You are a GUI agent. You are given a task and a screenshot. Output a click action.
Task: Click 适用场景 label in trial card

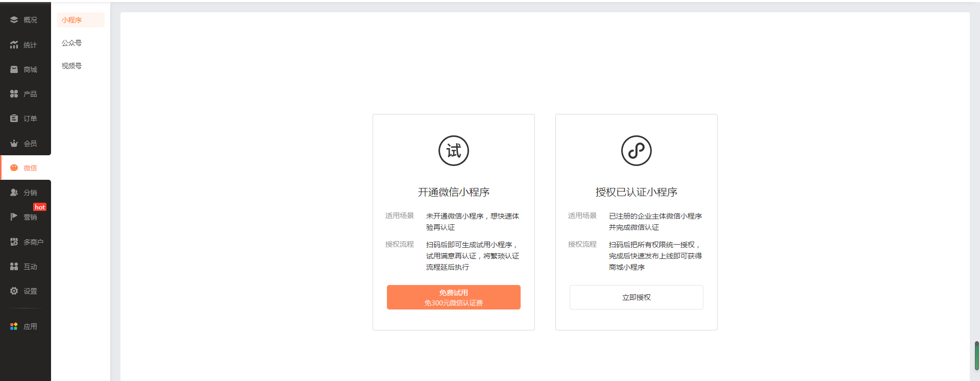coord(400,216)
